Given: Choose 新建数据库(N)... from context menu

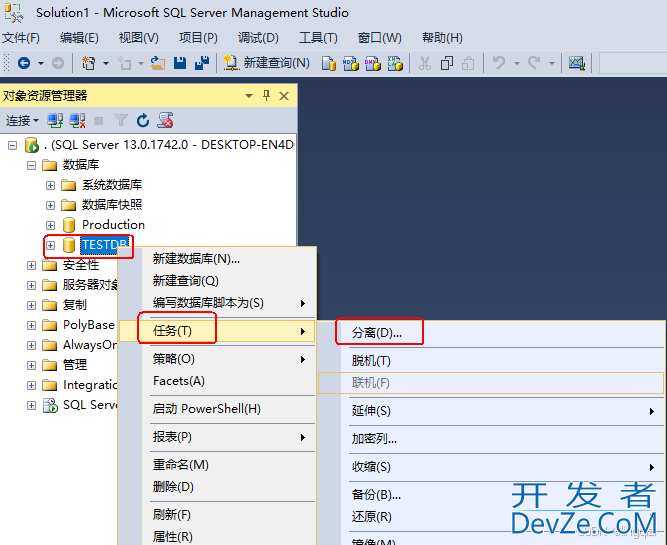Looking at the screenshot, I should (x=217, y=259).
